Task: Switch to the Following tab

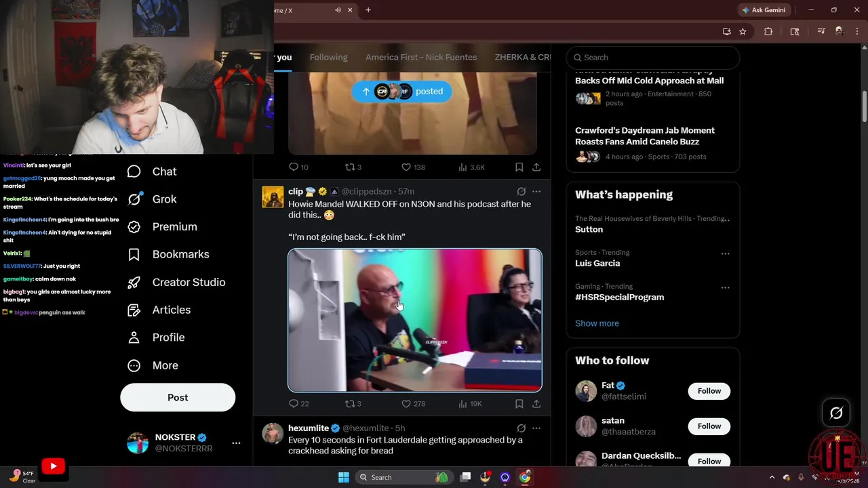Action: point(328,58)
